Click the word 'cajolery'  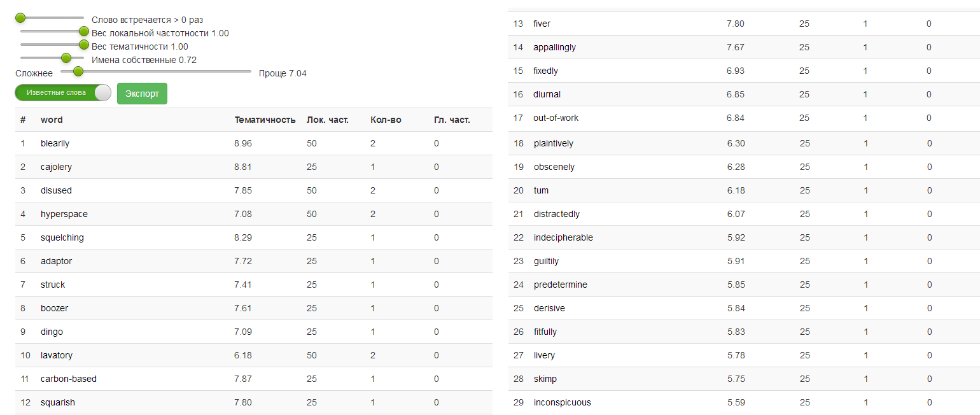coord(56,167)
